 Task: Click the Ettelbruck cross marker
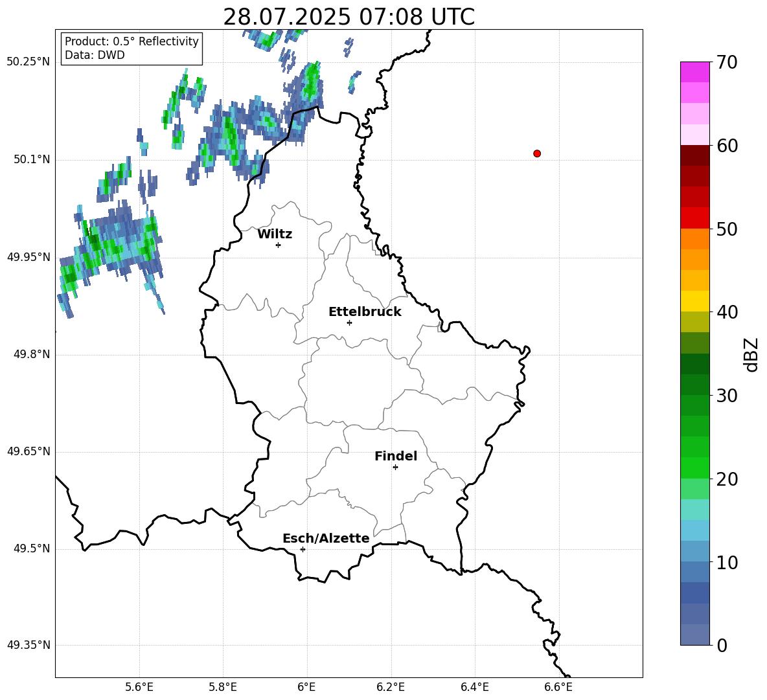[349, 322]
